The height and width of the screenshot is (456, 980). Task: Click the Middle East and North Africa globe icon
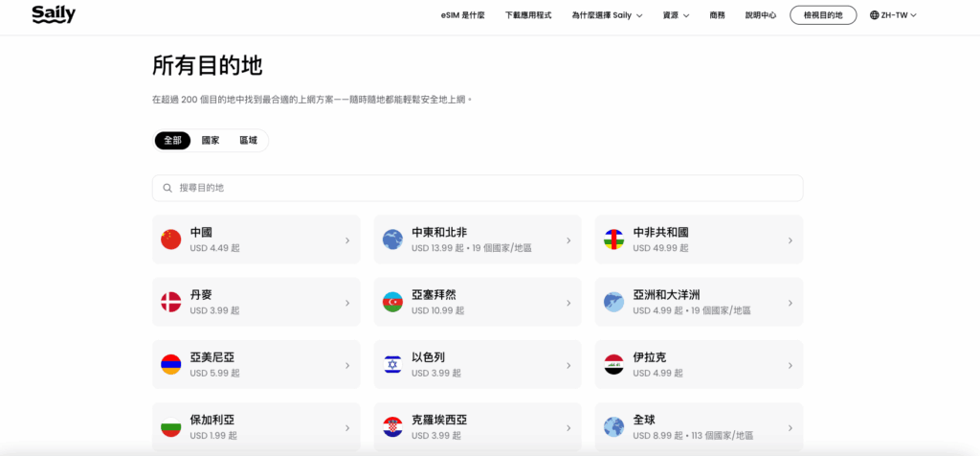click(392, 239)
